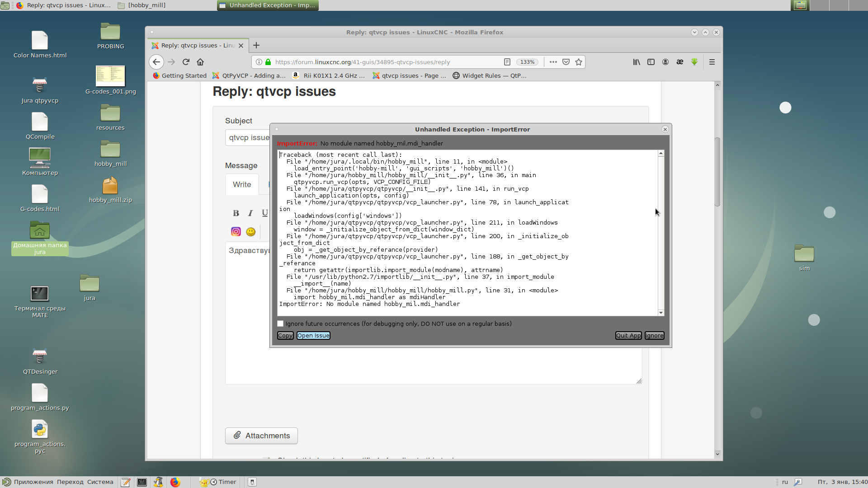Copy the traceback with Copy button
Image resolution: width=868 pixels, height=488 pixels.
pyautogui.click(x=285, y=335)
